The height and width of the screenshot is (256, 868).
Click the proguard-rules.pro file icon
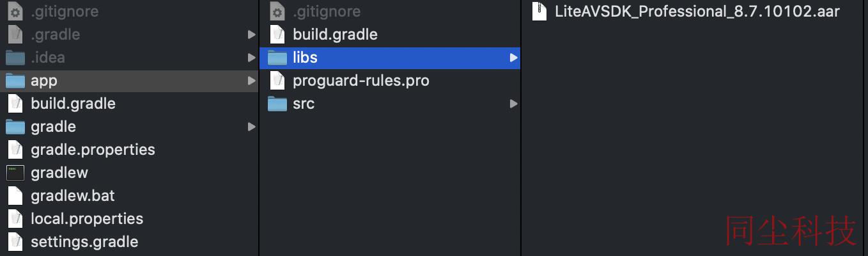click(x=277, y=81)
